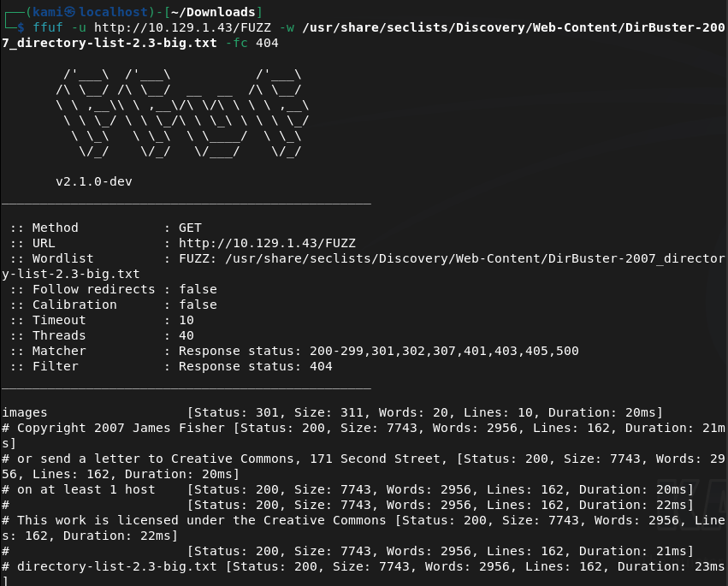Click the URL value in the config summary
728x586 pixels.
tap(266, 243)
